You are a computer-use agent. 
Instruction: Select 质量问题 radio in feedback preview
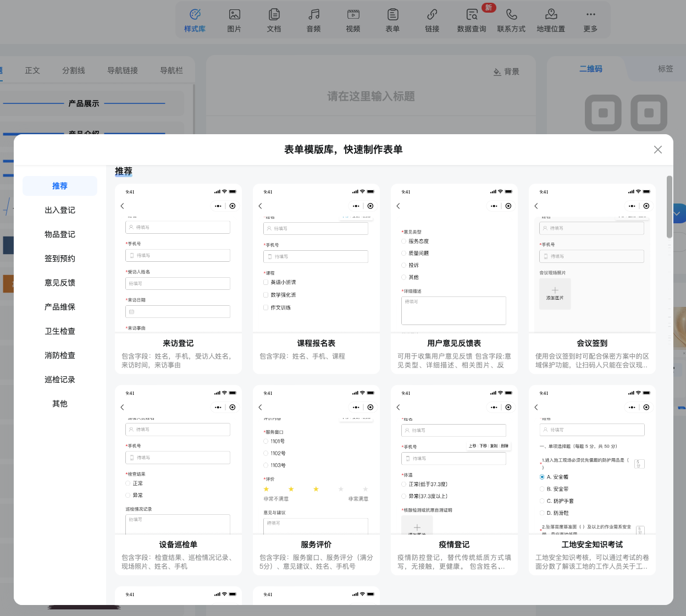pos(404,253)
